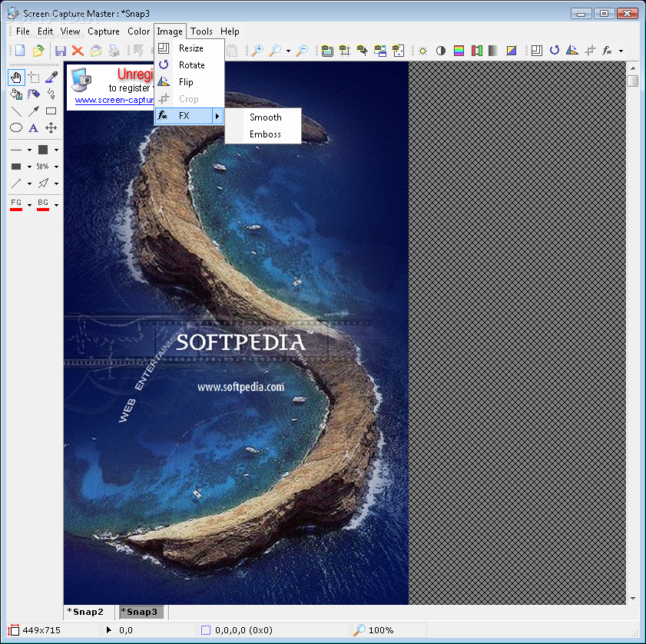
Task: Click the vertical scrollbar thumb
Action: pyautogui.click(x=632, y=81)
